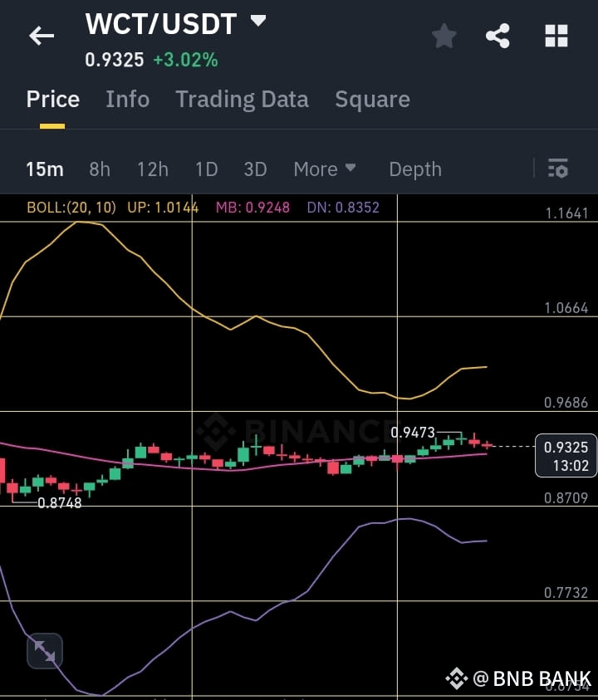Add WCT/USDT to favorites with star
This screenshot has width=598, height=700.
coord(444,37)
